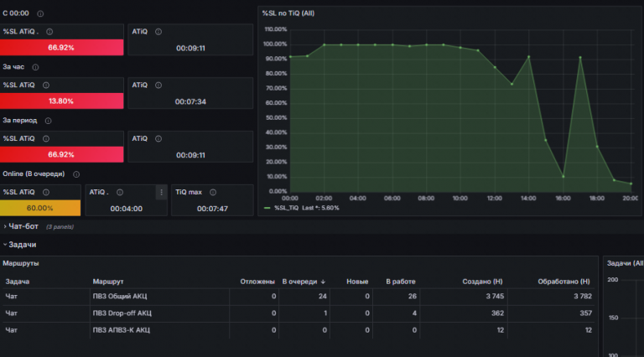Open three-dot menu on ATiQ 00:04:00 panel

161,192
